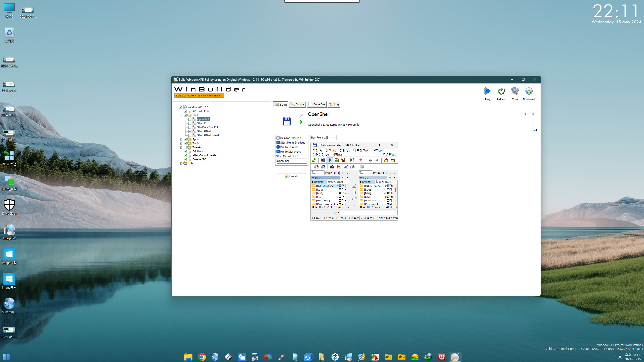This screenshot has width=644, height=362.
Task: Switch to the Script tab
Action: click(x=281, y=104)
